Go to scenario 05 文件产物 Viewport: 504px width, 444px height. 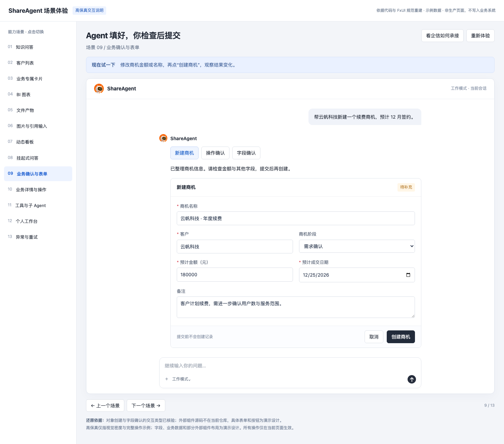point(38,110)
